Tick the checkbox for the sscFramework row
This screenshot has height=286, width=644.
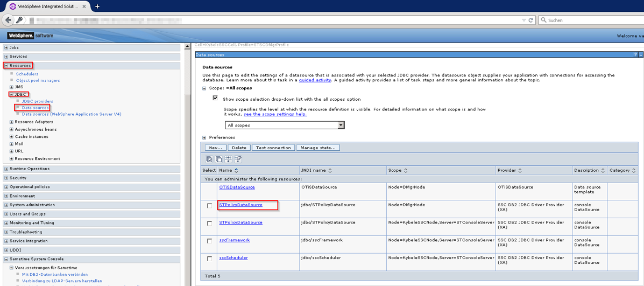point(209,241)
